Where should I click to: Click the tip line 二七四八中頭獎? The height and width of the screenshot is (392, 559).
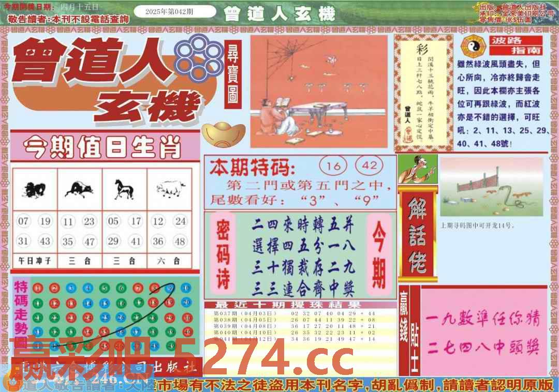(x=483, y=347)
